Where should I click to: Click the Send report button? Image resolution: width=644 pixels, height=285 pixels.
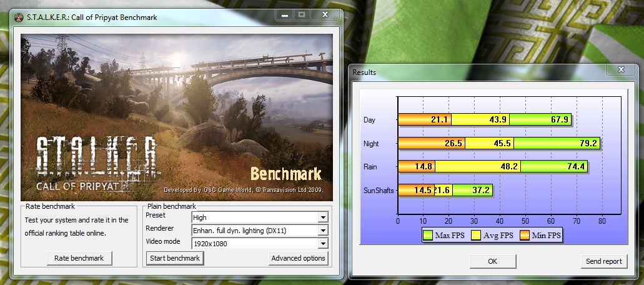(x=603, y=261)
